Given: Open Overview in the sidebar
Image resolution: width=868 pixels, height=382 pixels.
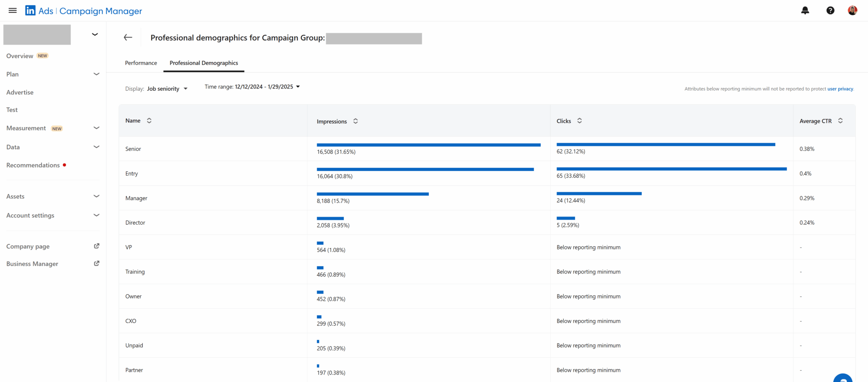Looking at the screenshot, I should pos(19,56).
